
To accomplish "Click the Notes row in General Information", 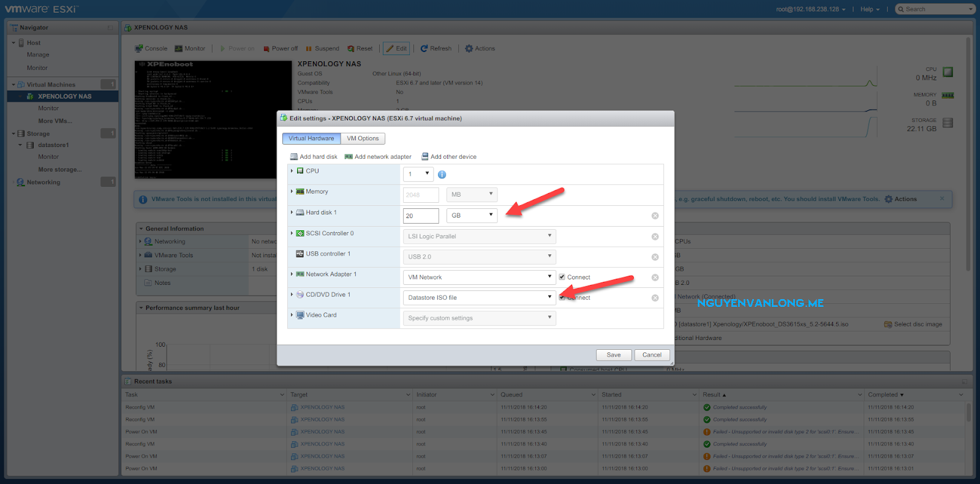I will tap(162, 283).
